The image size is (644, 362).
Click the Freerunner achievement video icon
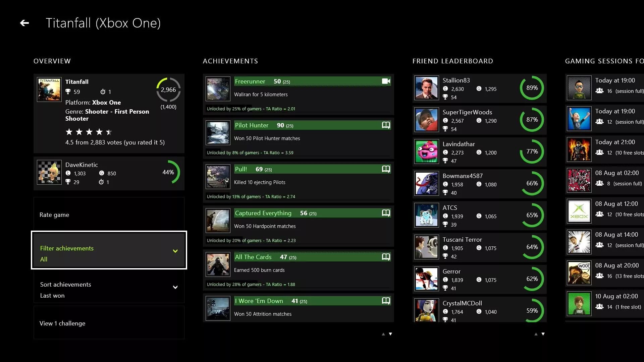385,81
